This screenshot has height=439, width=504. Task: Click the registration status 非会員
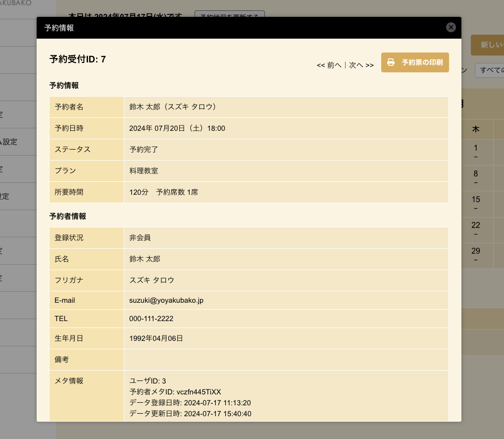pos(140,238)
